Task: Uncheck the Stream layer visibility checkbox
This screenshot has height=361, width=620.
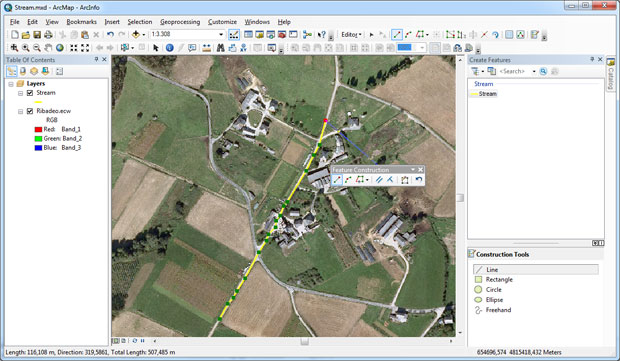Action: (x=30, y=93)
